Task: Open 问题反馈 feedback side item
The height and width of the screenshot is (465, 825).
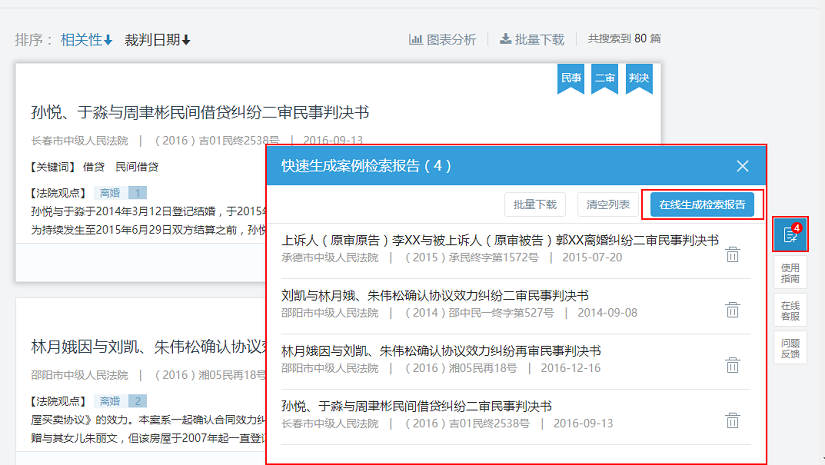Action: click(x=790, y=347)
